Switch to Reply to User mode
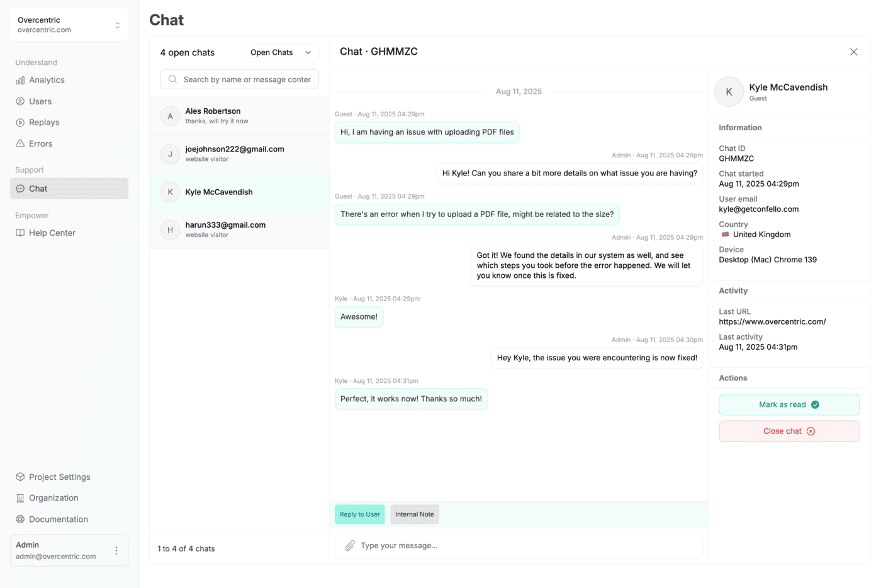The image size is (881, 588). (359, 514)
